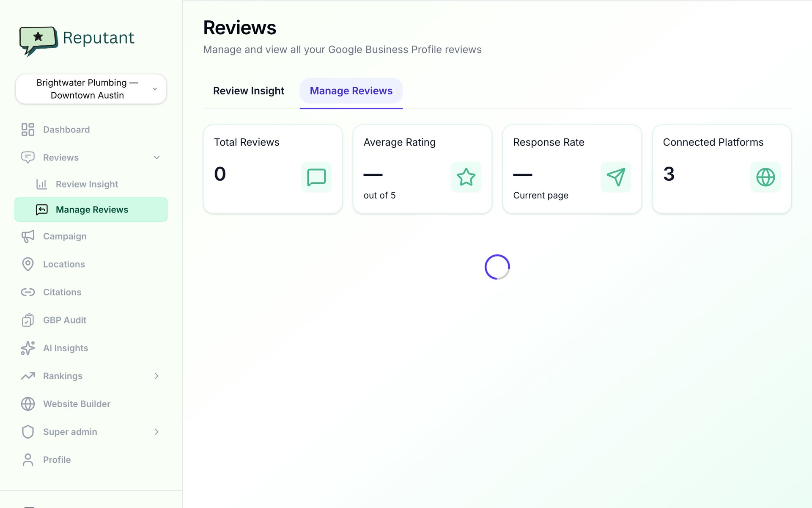This screenshot has width=812, height=508.
Task: Click the Dashboard grid icon
Action: pos(28,130)
